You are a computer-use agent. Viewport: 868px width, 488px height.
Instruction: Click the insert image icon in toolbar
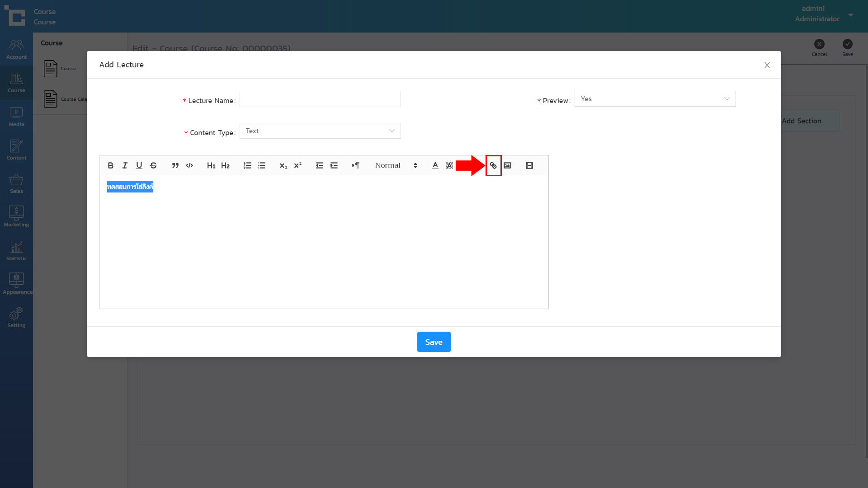(x=508, y=165)
